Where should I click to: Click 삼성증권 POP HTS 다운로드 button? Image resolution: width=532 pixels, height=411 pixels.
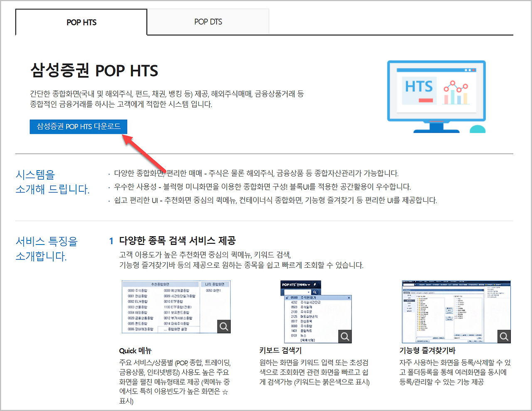79,127
